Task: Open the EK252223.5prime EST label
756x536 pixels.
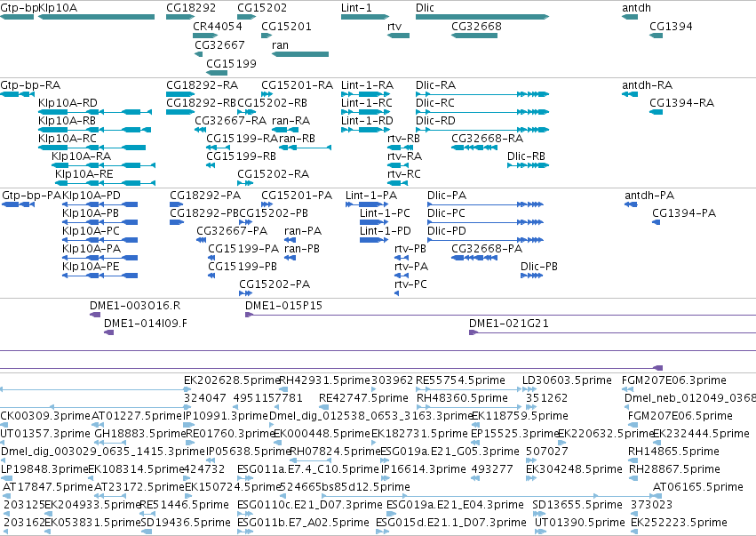Action: point(679,523)
